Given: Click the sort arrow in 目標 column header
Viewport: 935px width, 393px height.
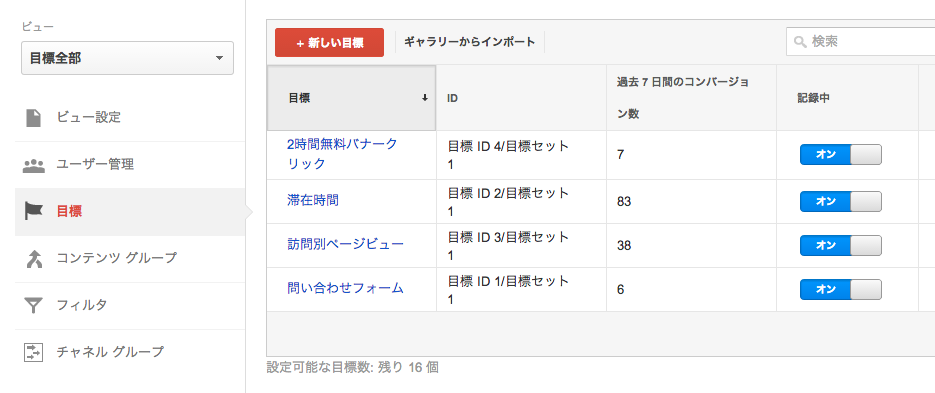Looking at the screenshot, I should coord(425,98).
